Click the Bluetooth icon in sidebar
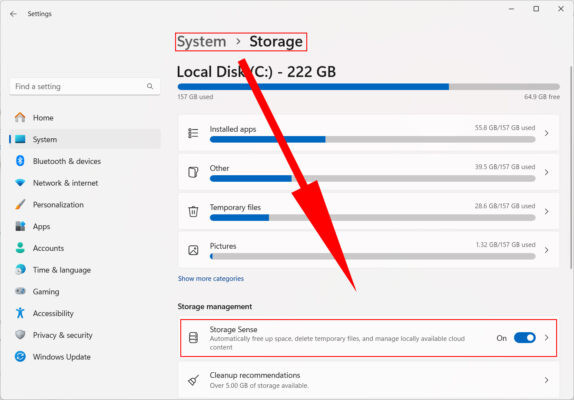 tap(20, 161)
